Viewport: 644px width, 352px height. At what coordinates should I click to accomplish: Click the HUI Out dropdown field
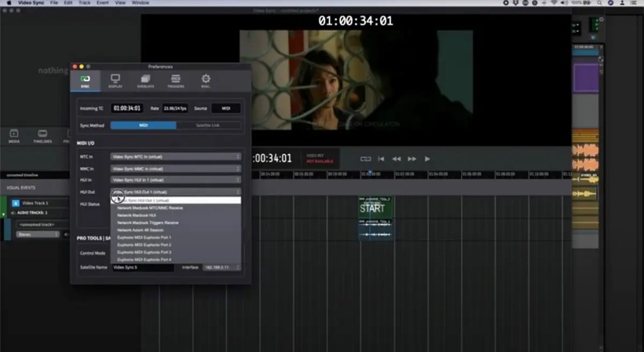[x=175, y=192]
